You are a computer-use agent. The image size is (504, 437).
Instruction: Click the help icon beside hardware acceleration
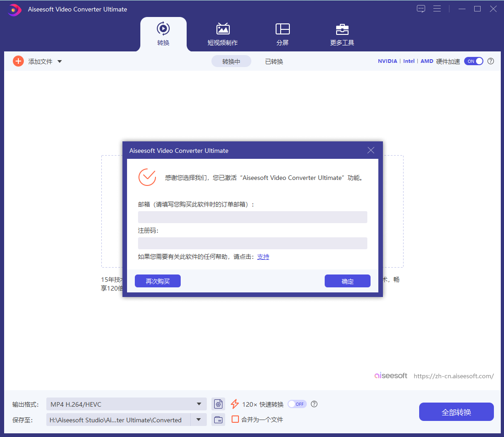point(491,61)
